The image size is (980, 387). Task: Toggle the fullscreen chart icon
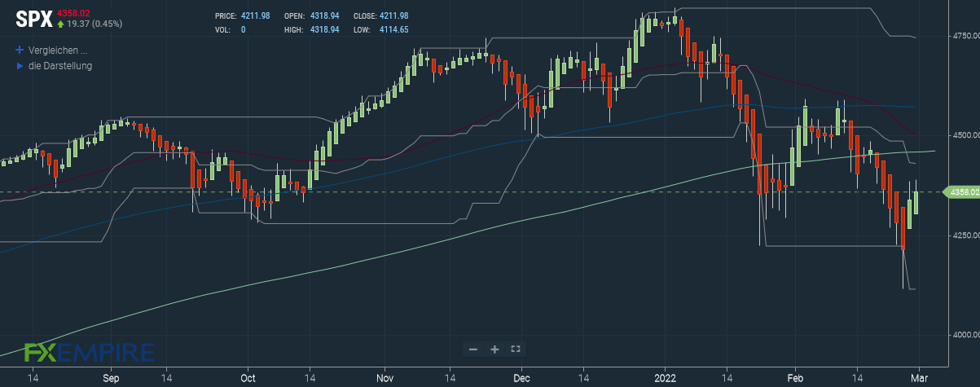pyautogui.click(x=515, y=349)
